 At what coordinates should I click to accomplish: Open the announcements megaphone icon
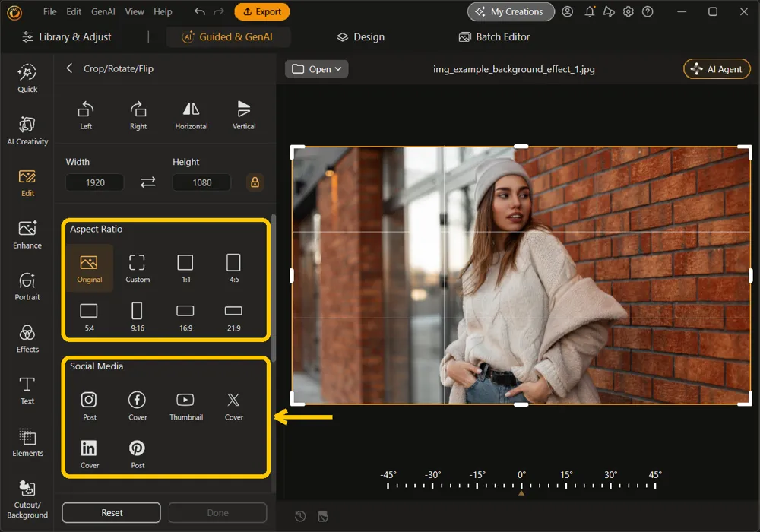coord(609,11)
